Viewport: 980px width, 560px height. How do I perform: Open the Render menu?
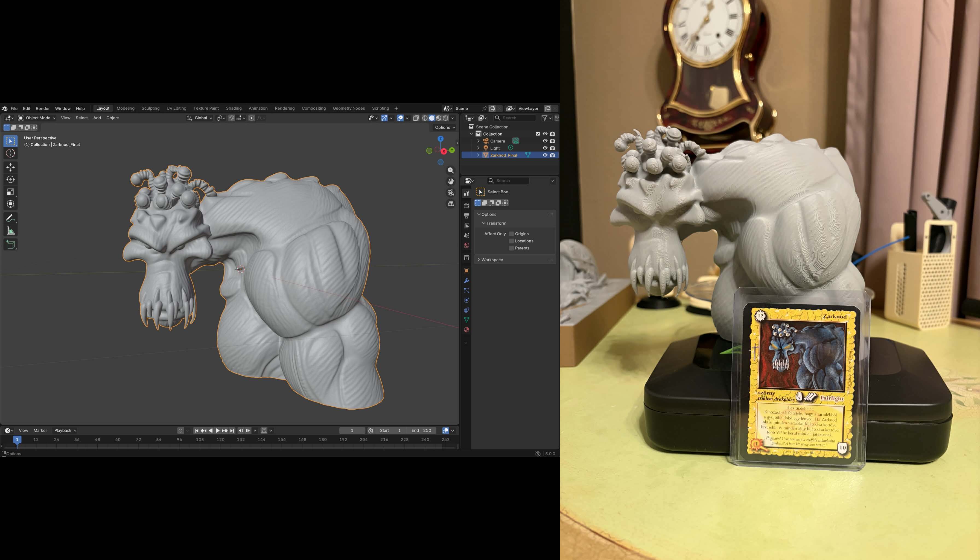[x=43, y=109]
